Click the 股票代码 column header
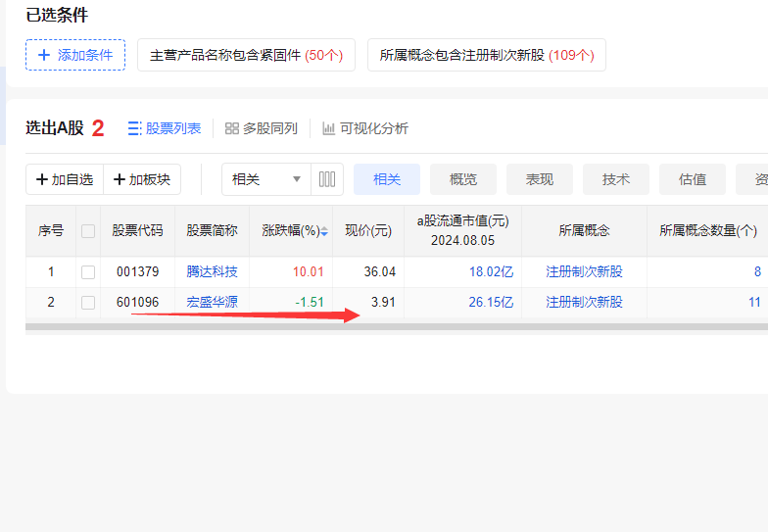The width and height of the screenshot is (768, 532). (x=137, y=231)
